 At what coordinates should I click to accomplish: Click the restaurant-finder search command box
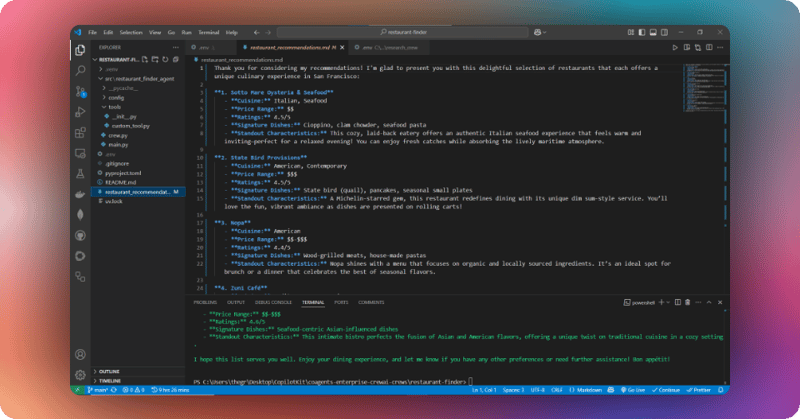pyautogui.click(x=403, y=32)
